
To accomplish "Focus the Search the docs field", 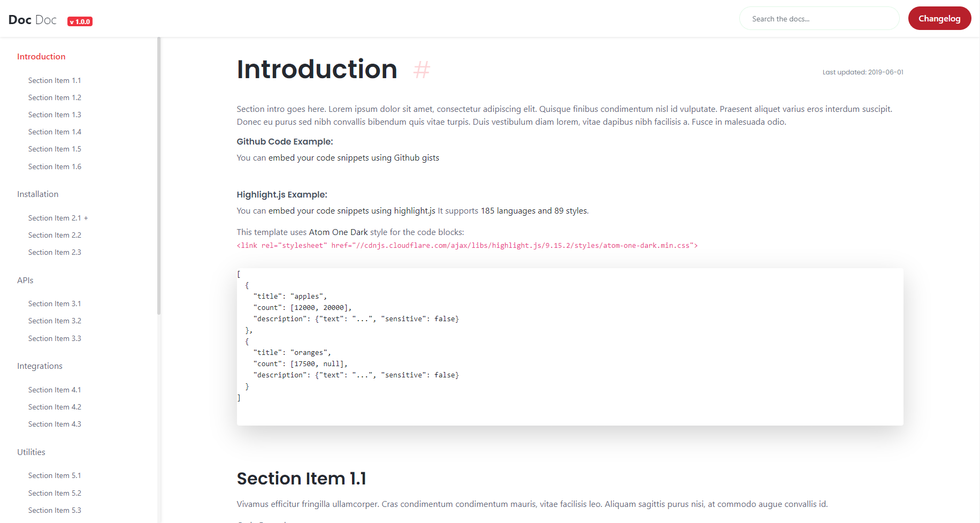I will [819, 19].
